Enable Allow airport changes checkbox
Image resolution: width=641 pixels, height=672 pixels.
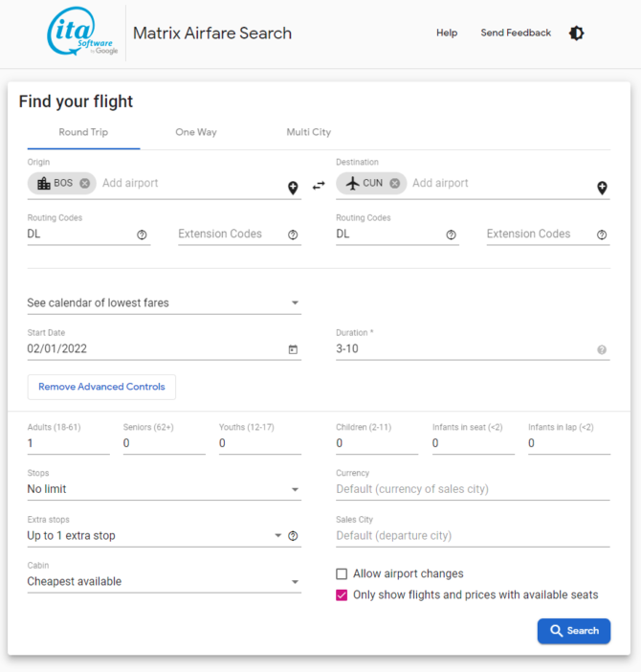(x=342, y=573)
